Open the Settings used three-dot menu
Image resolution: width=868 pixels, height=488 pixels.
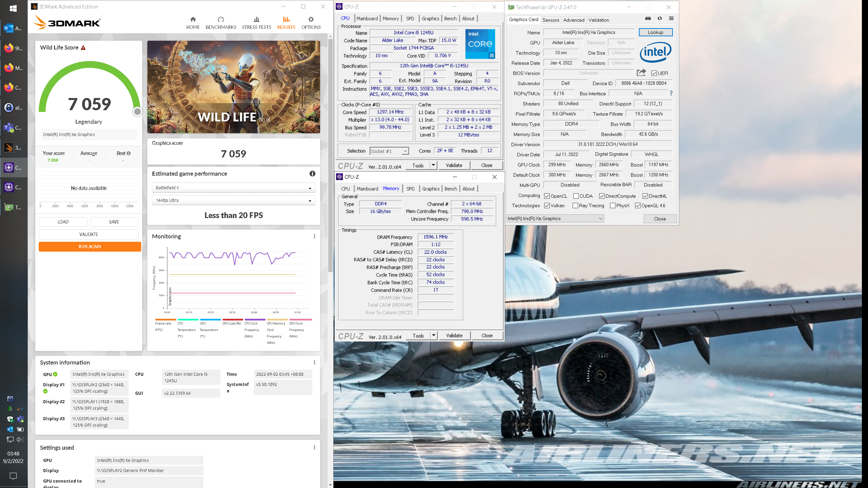pos(314,448)
